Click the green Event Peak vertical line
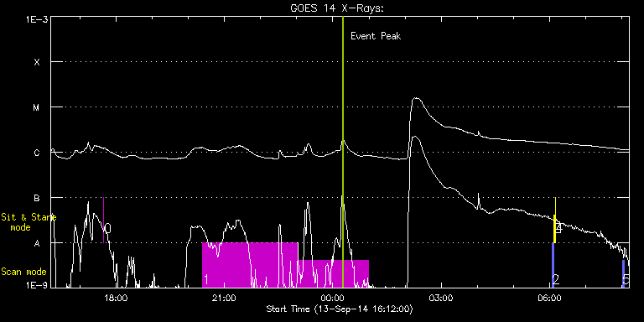 click(342, 152)
